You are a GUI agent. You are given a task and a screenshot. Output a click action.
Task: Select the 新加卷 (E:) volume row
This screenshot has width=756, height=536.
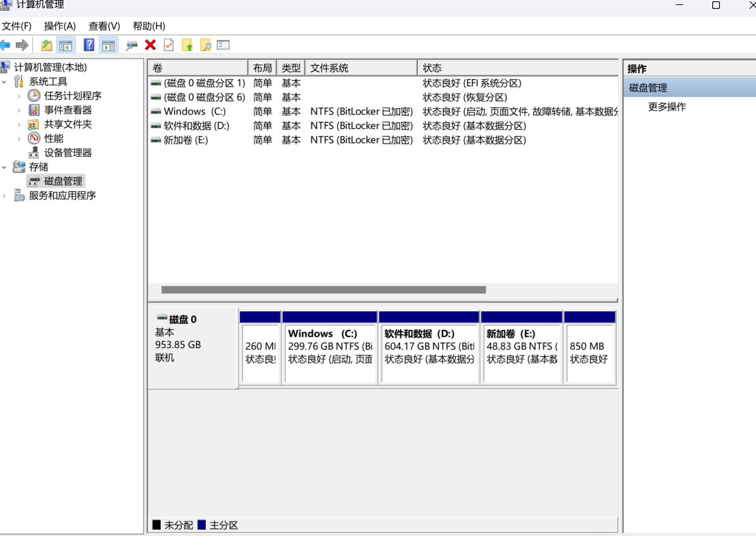pos(383,140)
